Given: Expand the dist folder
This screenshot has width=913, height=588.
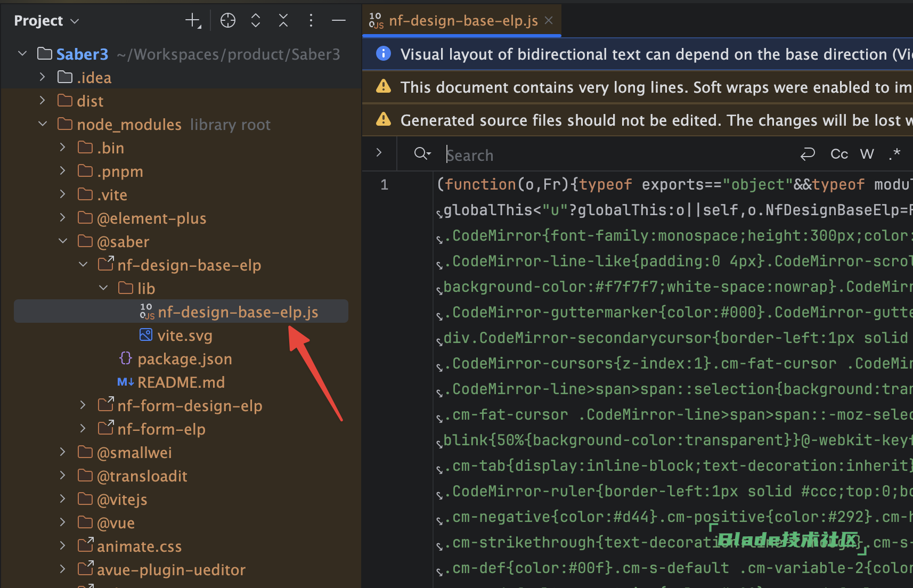Looking at the screenshot, I should click(x=43, y=101).
